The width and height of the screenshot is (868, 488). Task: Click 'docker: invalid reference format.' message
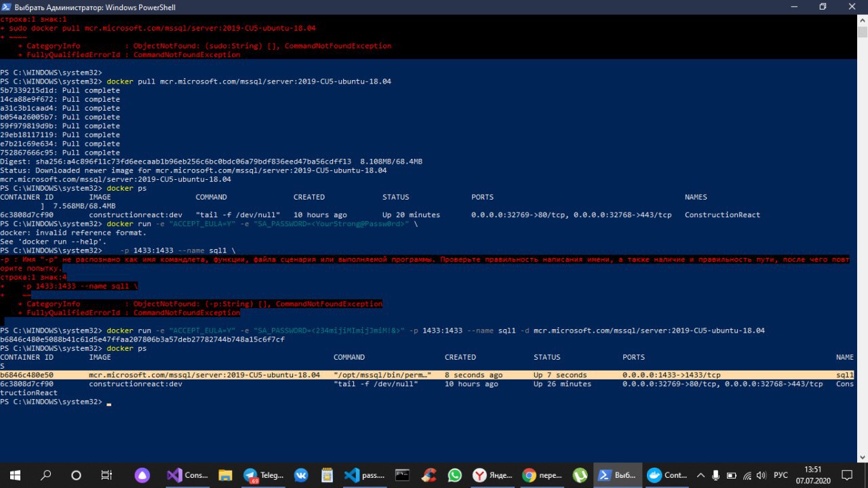[73, 232]
